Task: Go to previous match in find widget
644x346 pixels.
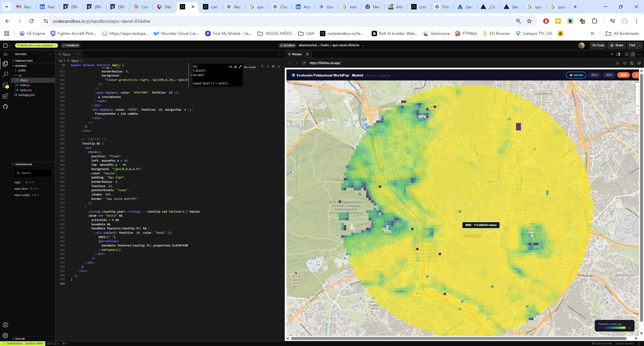Action: pyautogui.click(x=262, y=67)
